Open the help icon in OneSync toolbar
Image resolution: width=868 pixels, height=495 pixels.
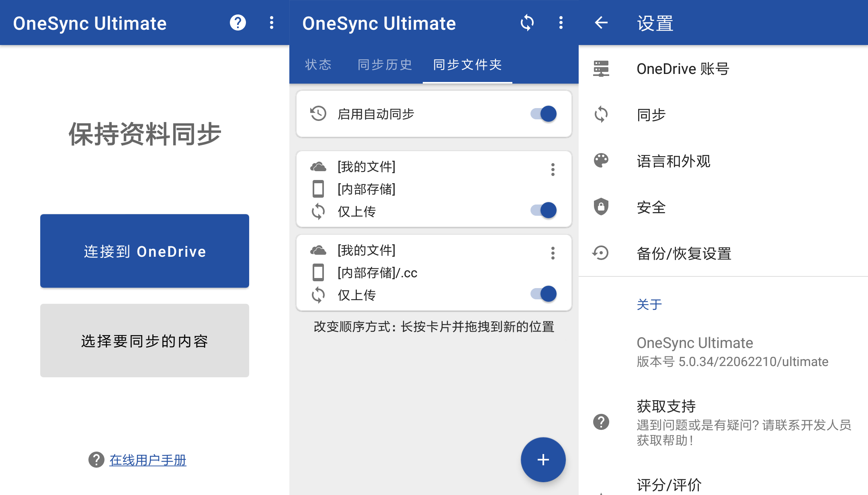point(238,23)
